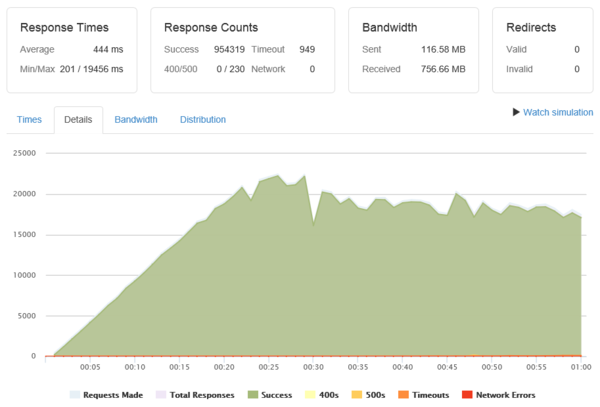Click the Network Errors legend label

[x=505, y=395]
